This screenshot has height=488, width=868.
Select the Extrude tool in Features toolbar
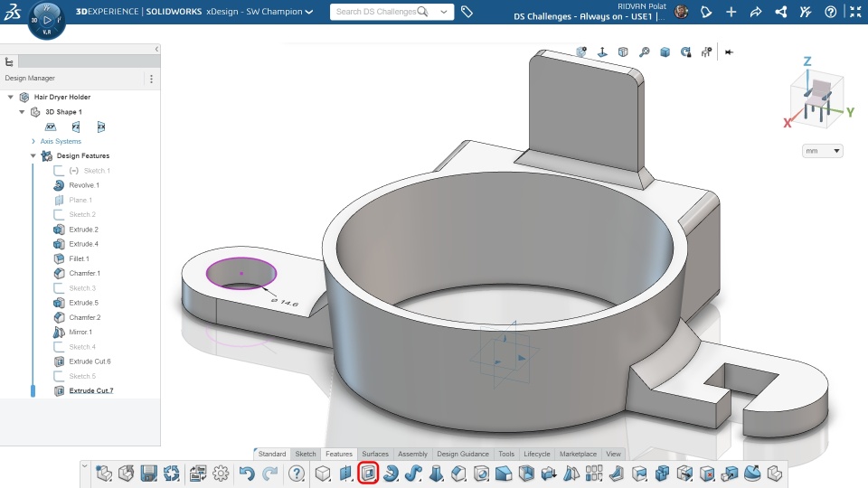pos(324,474)
